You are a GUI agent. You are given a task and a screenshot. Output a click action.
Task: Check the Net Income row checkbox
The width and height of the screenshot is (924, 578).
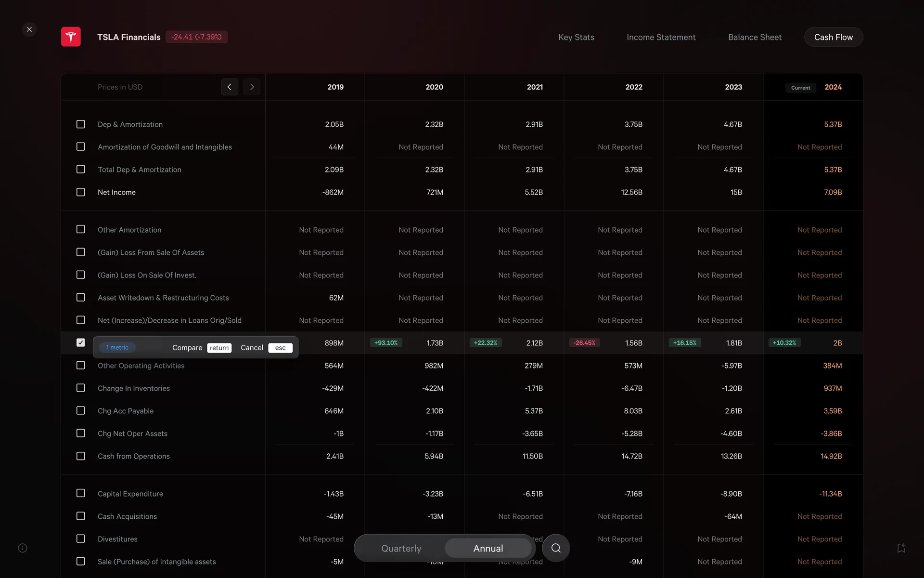81,192
